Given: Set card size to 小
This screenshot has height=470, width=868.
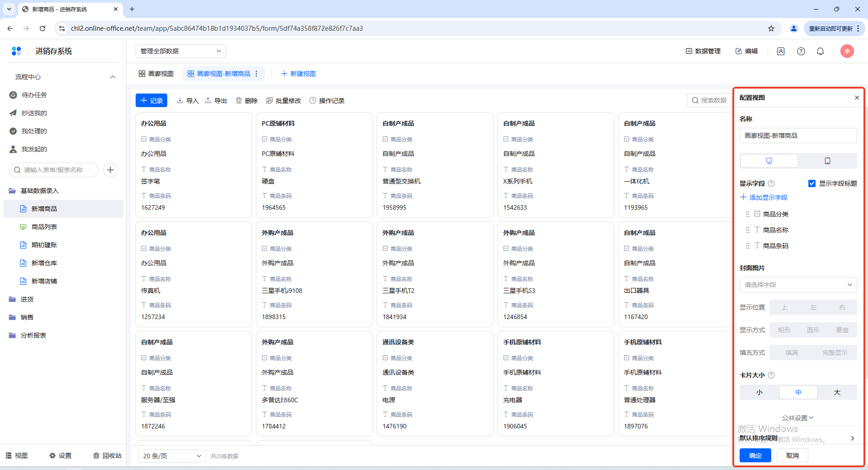Looking at the screenshot, I should 759,392.
